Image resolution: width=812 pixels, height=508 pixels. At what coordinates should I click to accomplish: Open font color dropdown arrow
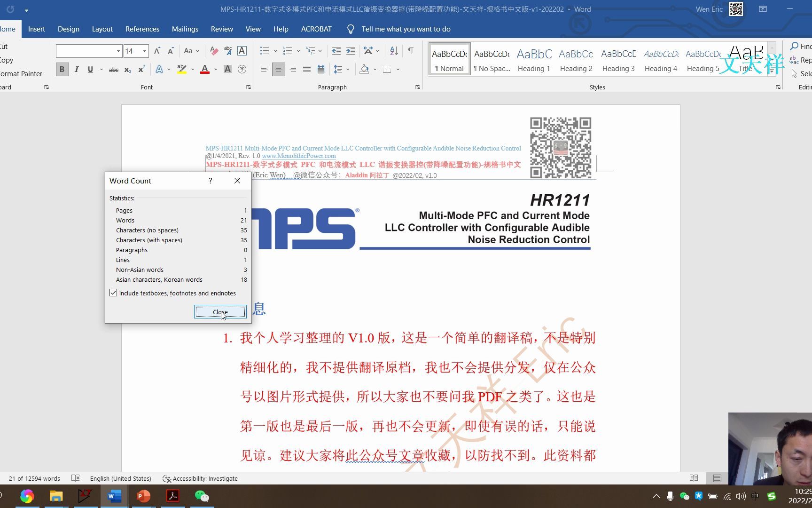tap(216, 70)
